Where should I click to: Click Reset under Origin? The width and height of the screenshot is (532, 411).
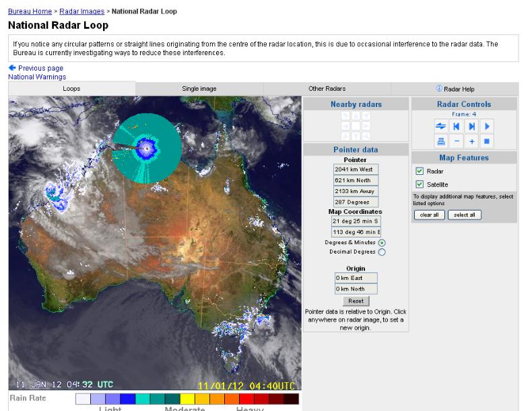(x=356, y=301)
